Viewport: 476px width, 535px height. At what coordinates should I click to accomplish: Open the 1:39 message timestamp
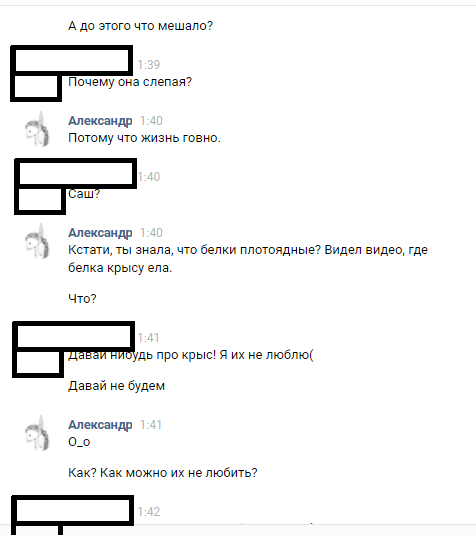[x=148, y=64]
